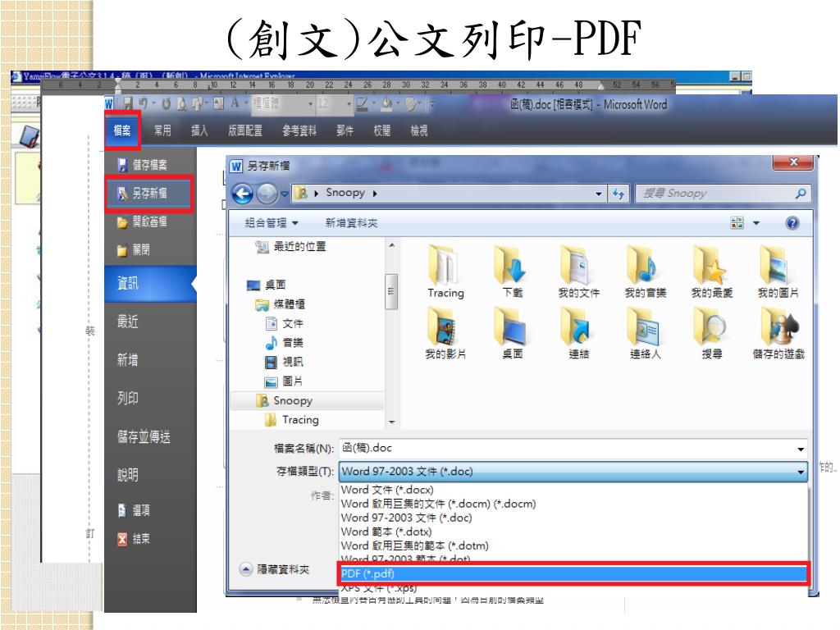Choose 另存新檔 in the File menu
Image resolution: width=840 pixels, height=630 pixels.
pos(148,193)
